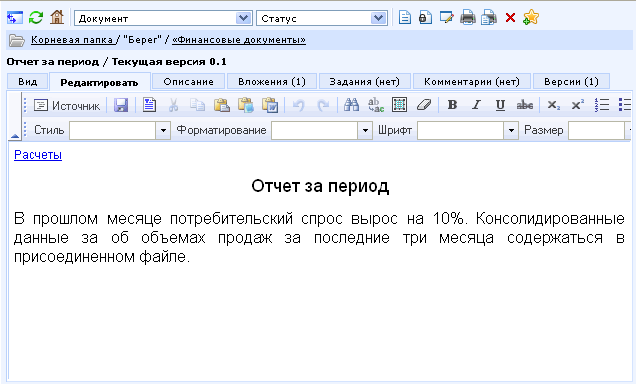Open the Документ dropdown
This screenshot has height=384, width=636.
(163, 18)
